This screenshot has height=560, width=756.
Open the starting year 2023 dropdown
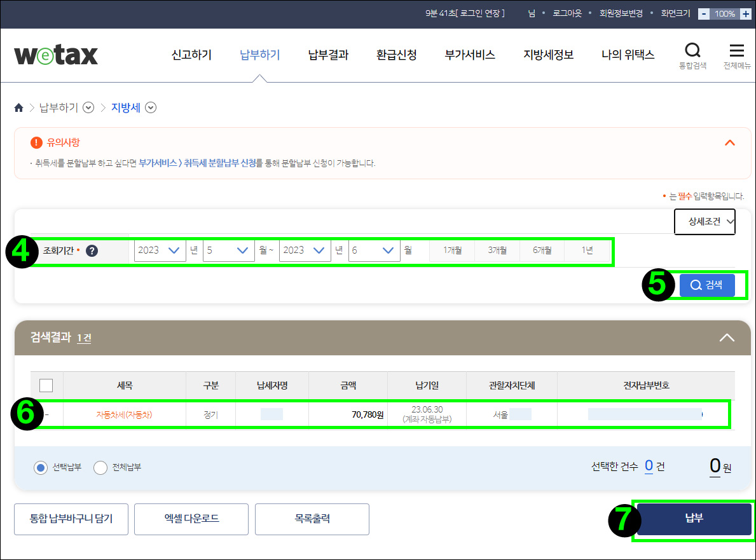tap(159, 250)
